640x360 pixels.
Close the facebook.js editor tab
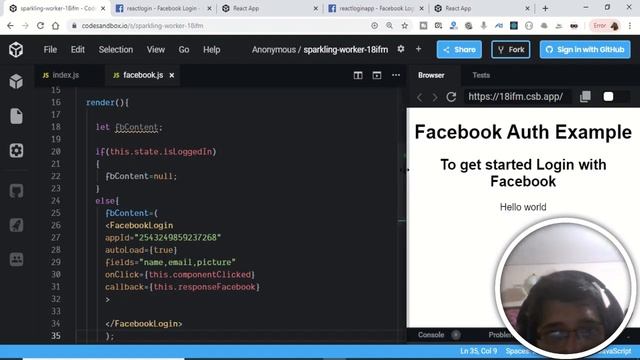pos(172,75)
